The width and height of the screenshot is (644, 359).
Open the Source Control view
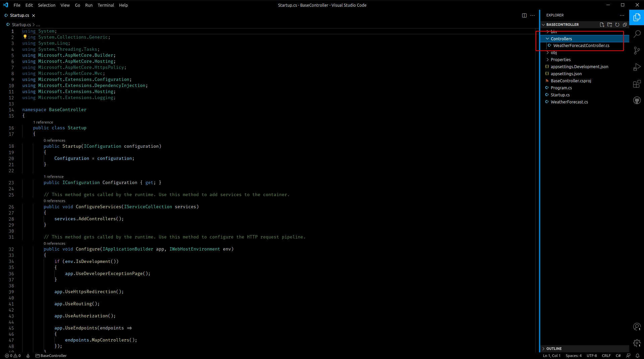click(x=637, y=50)
